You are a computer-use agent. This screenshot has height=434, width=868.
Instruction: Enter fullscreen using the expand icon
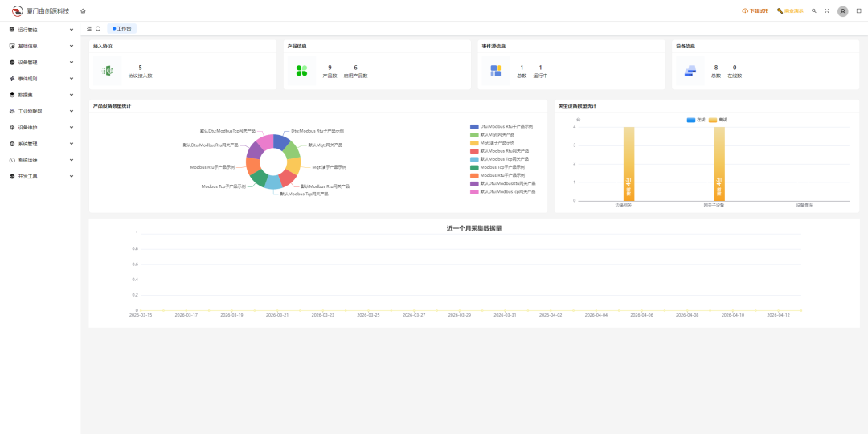click(x=826, y=11)
